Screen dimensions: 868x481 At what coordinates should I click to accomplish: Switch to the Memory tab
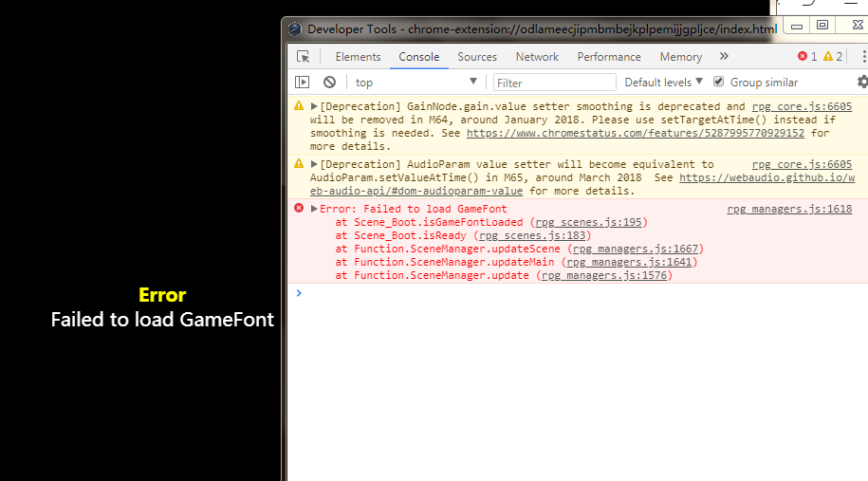(681, 57)
